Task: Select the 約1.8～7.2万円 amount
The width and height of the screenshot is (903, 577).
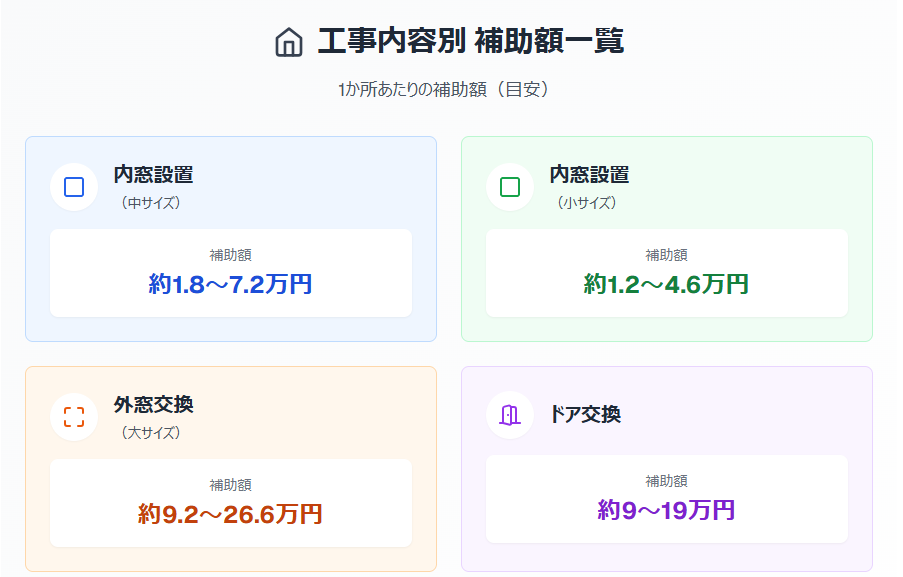Action: pyautogui.click(x=230, y=285)
